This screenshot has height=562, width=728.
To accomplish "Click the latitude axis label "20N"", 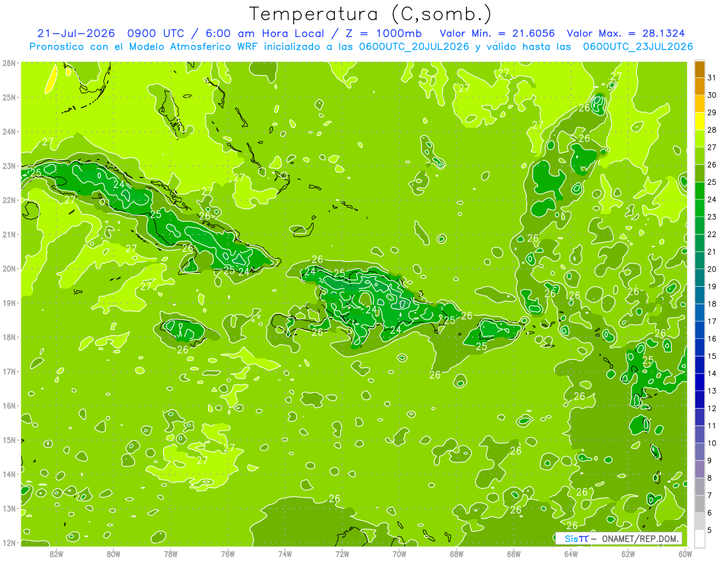I will point(9,268).
